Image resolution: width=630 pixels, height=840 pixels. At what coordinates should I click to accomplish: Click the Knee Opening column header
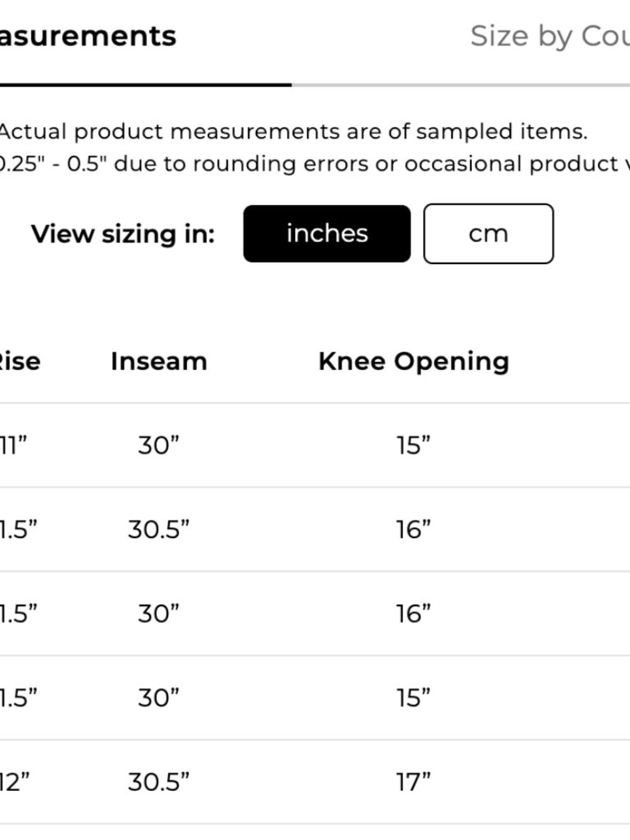click(x=414, y=362)
